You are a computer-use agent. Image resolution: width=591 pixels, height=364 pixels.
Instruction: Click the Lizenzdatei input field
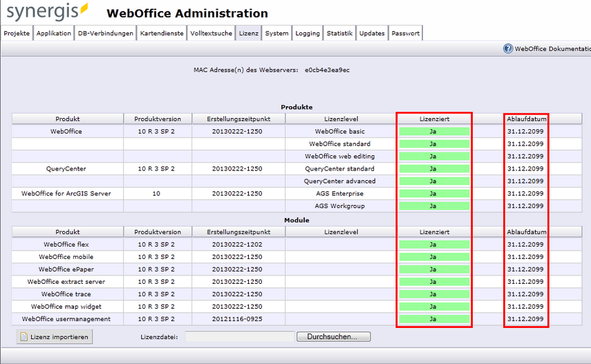[240, 336]
